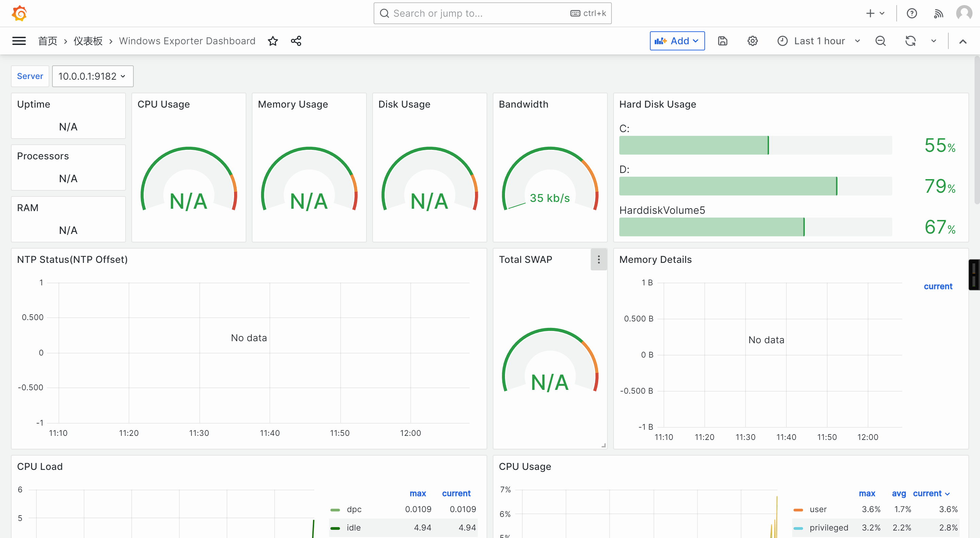
Task: Zoom out the time range
Action: point(880,41)
